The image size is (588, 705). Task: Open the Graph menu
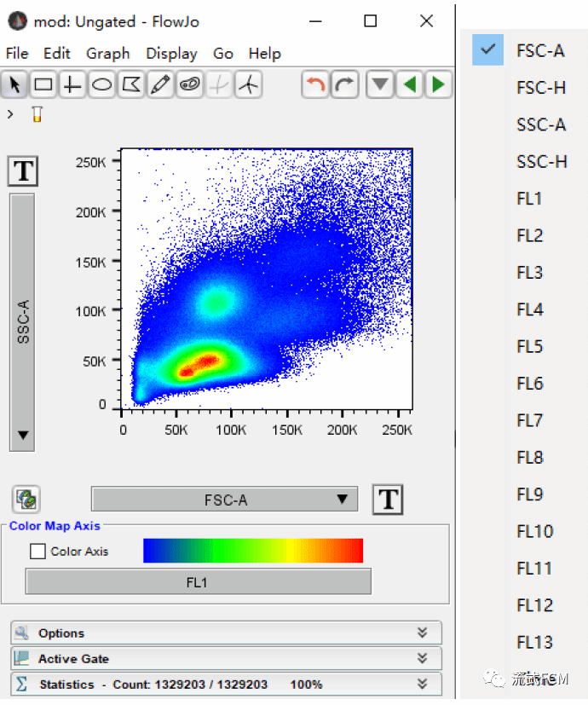pos(107,54)
